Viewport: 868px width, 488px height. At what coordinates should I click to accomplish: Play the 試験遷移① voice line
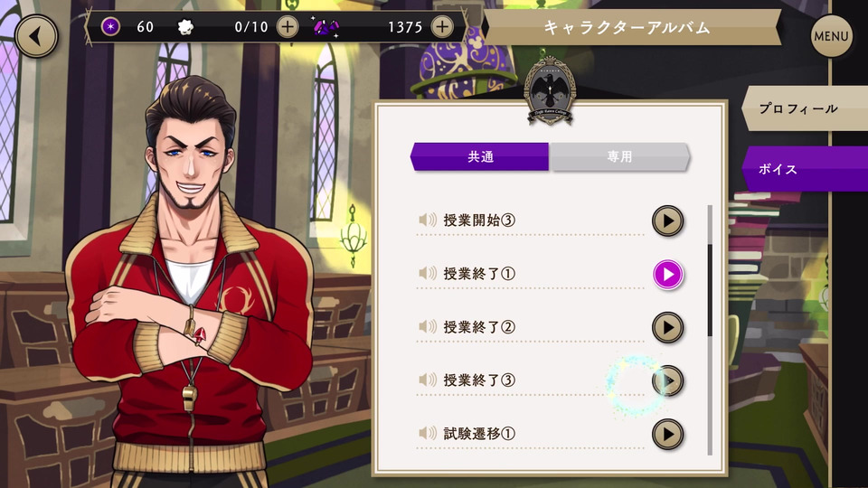click(667, 435)
